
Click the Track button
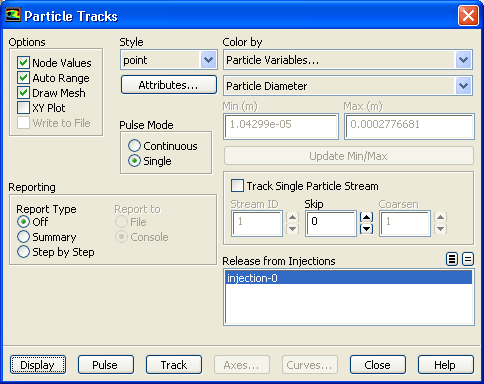pyautogui.click(x=174, y=365)
